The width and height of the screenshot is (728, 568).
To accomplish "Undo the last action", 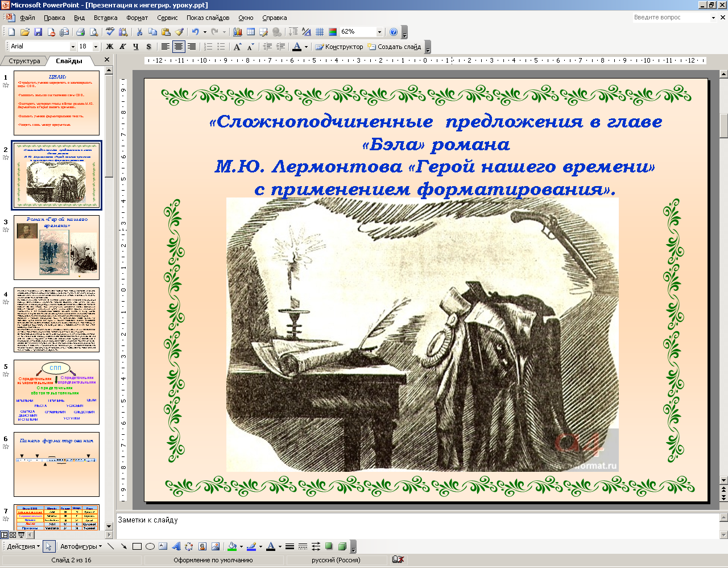I will (x=196, y=32).
